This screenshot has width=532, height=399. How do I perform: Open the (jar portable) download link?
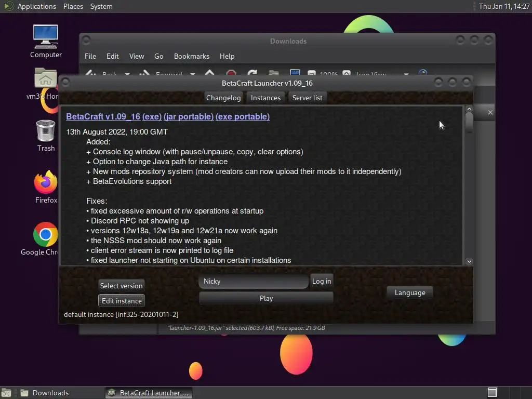(x=188, y=116)
